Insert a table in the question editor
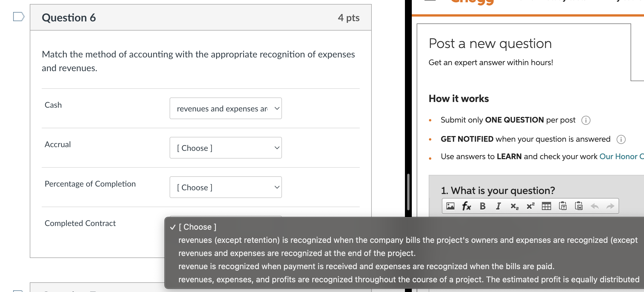This screenshot has width=644, height=292. click(x=546, y=206)
